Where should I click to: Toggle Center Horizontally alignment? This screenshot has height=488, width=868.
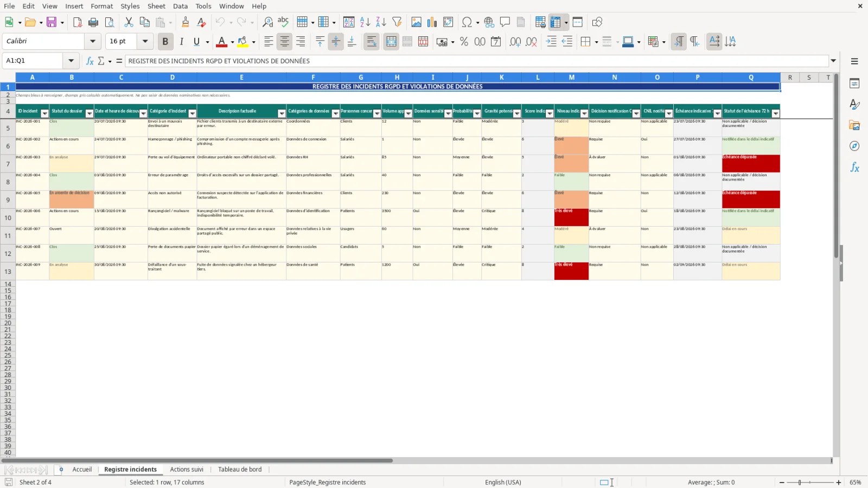point(284,42)
